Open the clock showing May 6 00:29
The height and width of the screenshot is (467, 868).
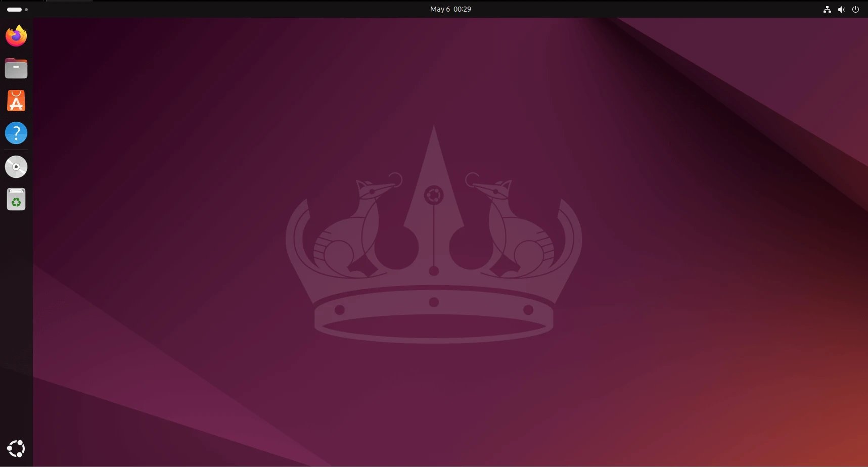(x=450, y=9)
